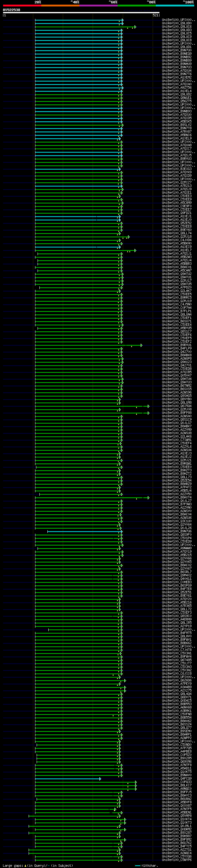Open hit UniRef100_Q9LUC5

(177, 33)
